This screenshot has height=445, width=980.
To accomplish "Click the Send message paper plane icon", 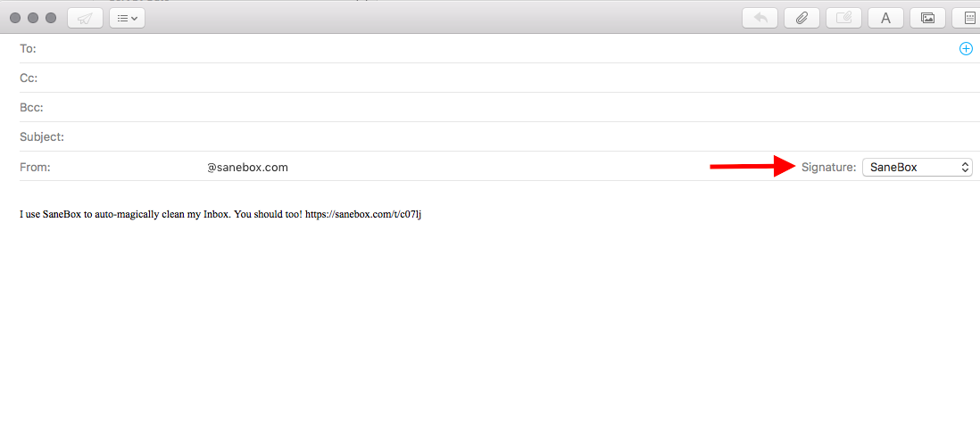I will pos(85,18).
